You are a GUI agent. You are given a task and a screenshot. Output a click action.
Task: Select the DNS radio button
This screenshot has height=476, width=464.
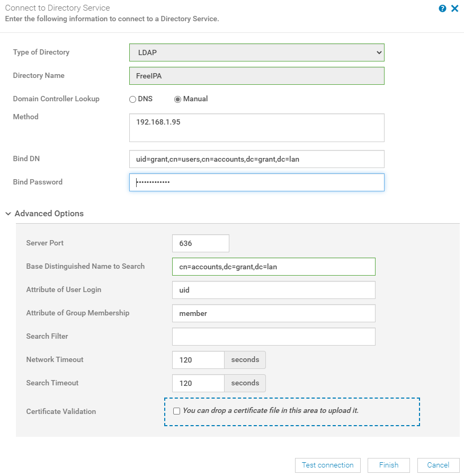132,99
